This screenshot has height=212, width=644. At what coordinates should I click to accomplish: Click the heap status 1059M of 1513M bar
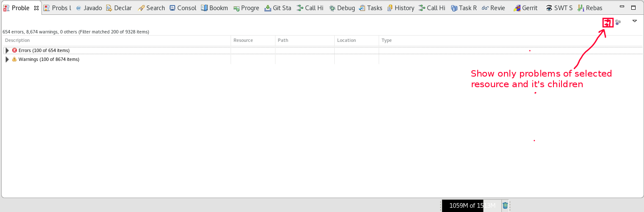(471, 206)
